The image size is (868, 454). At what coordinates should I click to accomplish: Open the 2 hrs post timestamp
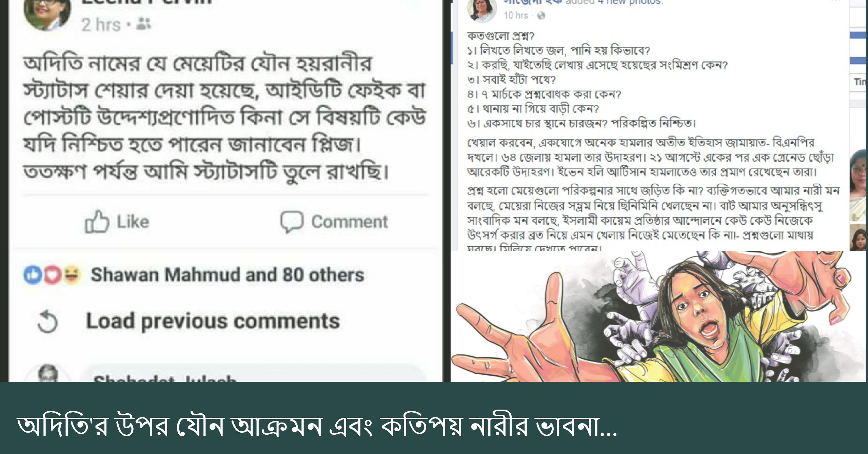(101, 25)
